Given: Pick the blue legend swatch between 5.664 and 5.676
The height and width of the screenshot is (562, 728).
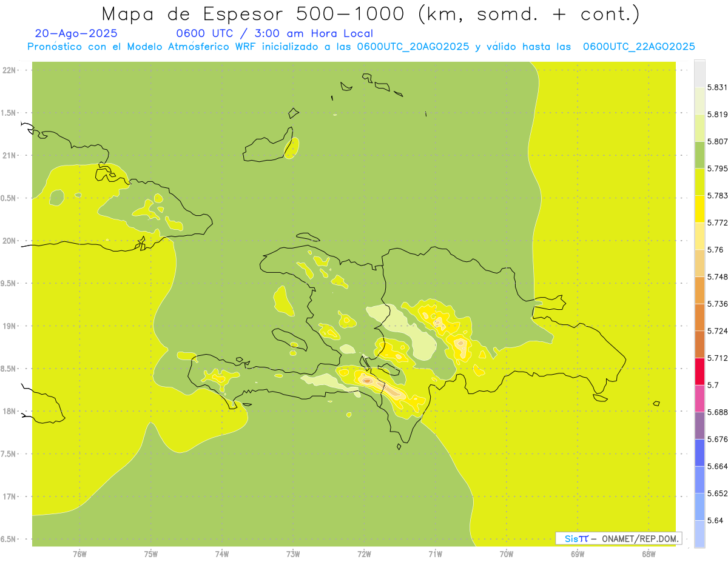Looking at the screenshot, I should pyautogui.click(x=699, y=452).
